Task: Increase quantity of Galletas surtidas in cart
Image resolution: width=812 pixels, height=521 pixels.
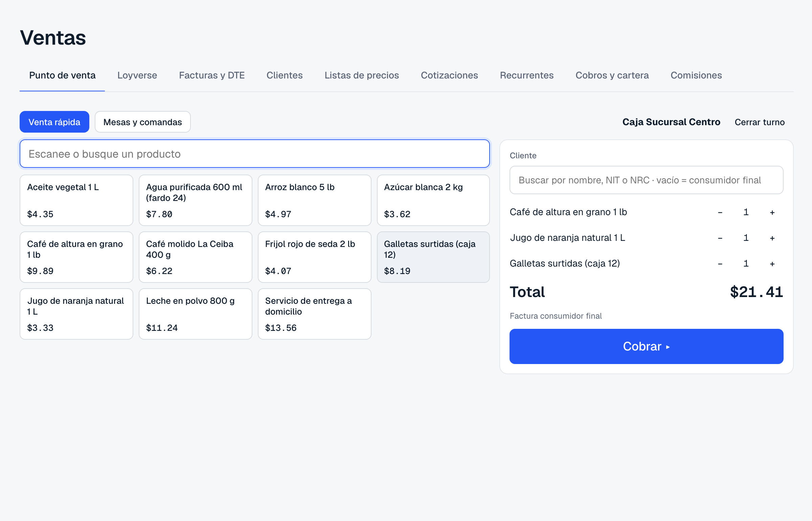Action: 772,264
